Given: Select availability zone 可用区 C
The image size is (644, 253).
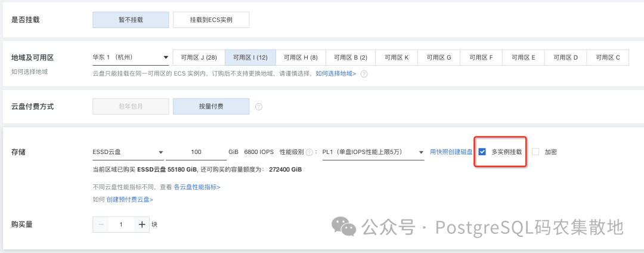Looking at the screenshot, I should point(608,57).
